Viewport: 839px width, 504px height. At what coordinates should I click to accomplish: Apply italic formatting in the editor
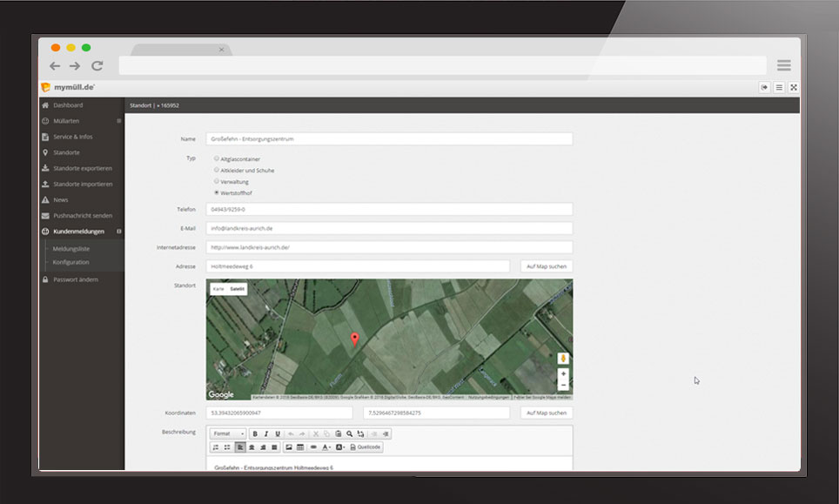(x=266, y=433)
